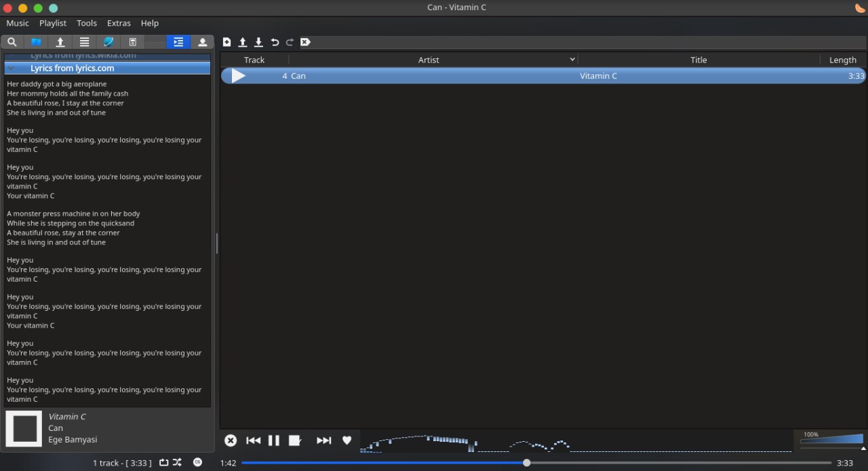Pause the current playback
Screen dimensions: 868x471
pos(274,440)
